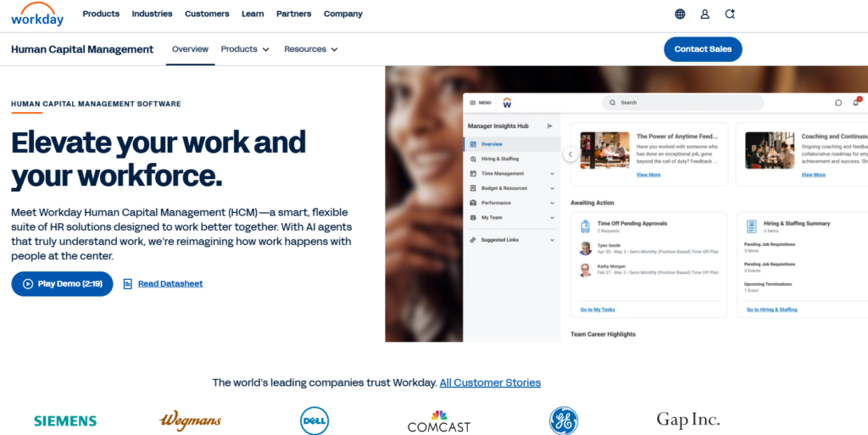Click the Awaiting Action heading

point(593,204)
